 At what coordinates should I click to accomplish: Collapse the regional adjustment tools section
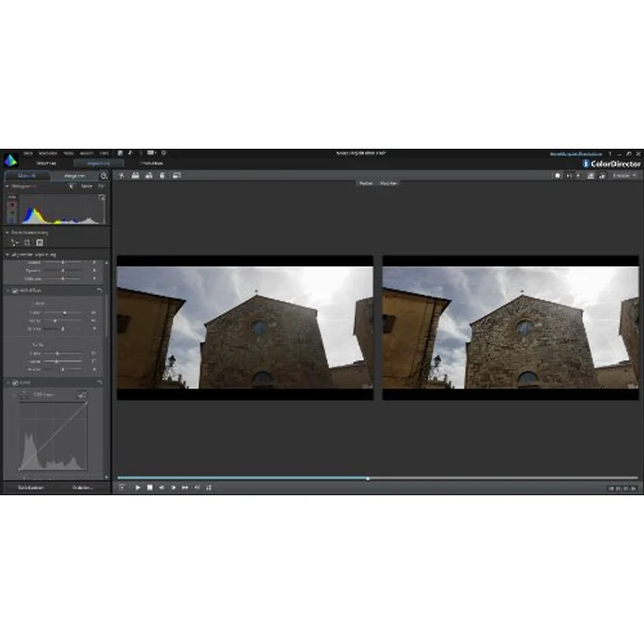[x=7, y=233]
